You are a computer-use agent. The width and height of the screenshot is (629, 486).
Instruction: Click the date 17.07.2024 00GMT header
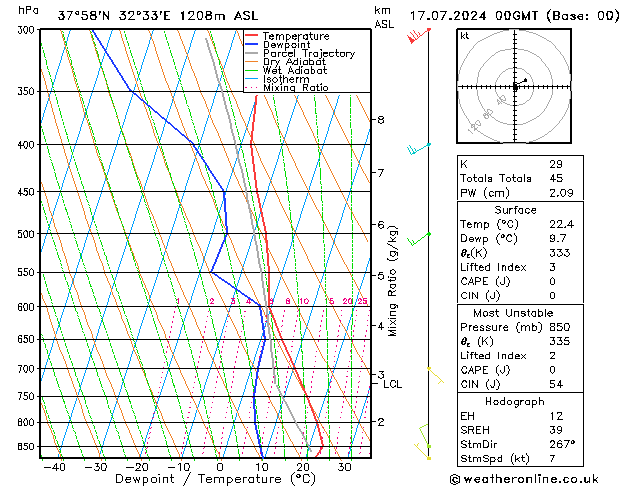tap(473, 16)
